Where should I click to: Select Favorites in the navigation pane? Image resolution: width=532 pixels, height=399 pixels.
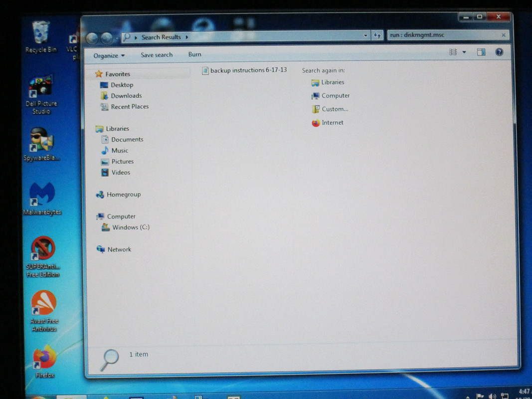click(x=117, y=74)
